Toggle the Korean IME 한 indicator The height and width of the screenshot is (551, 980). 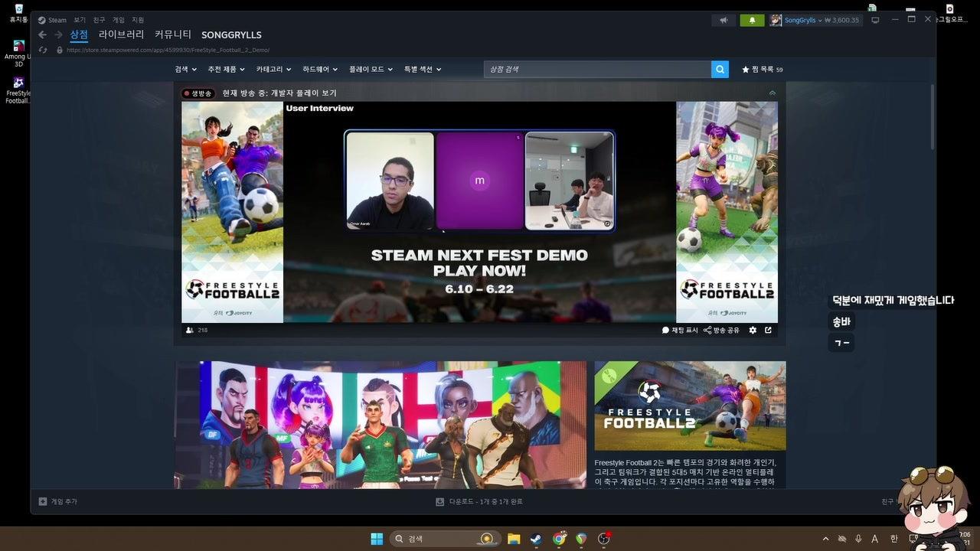click(893, 539)
